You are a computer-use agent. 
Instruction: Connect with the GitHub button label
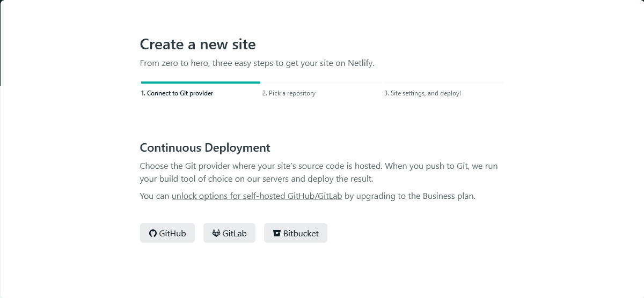point(173,233)
